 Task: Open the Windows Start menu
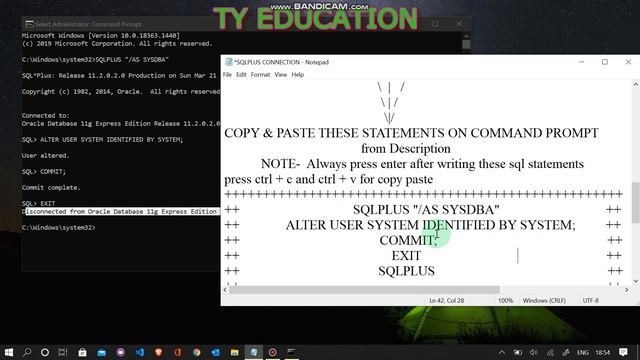(9, 352)
